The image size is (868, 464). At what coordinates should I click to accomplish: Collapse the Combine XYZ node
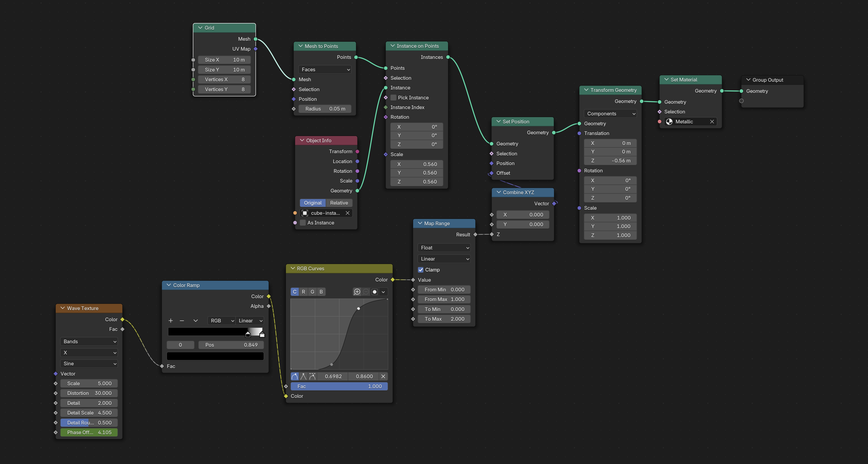tap(499, 192)
